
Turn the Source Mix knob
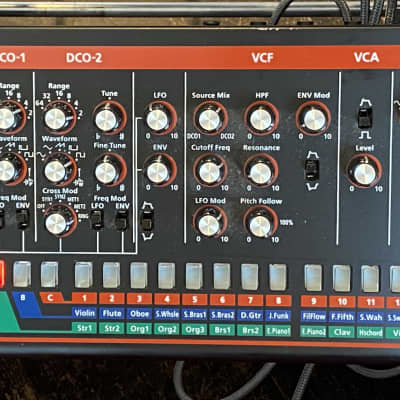coord(210,118)
